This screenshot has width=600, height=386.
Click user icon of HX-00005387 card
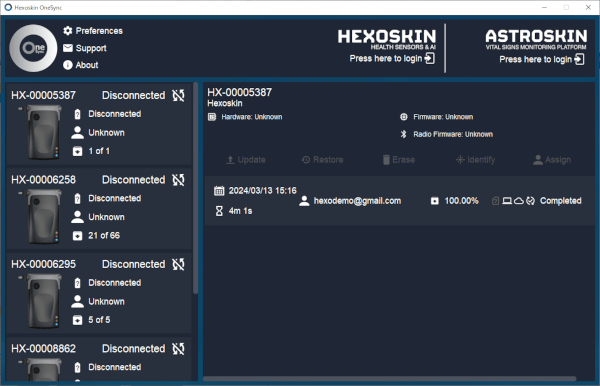[78, 133]
